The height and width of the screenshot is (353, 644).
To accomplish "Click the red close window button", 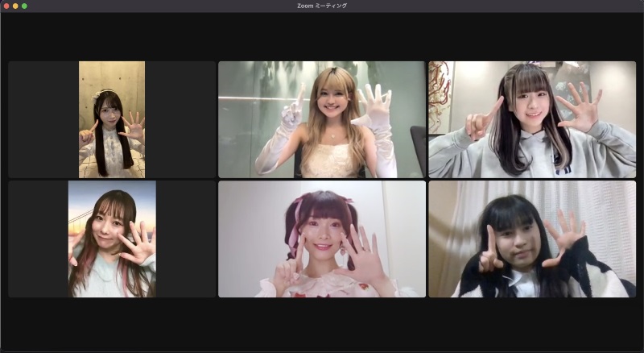I will point(5,6).
